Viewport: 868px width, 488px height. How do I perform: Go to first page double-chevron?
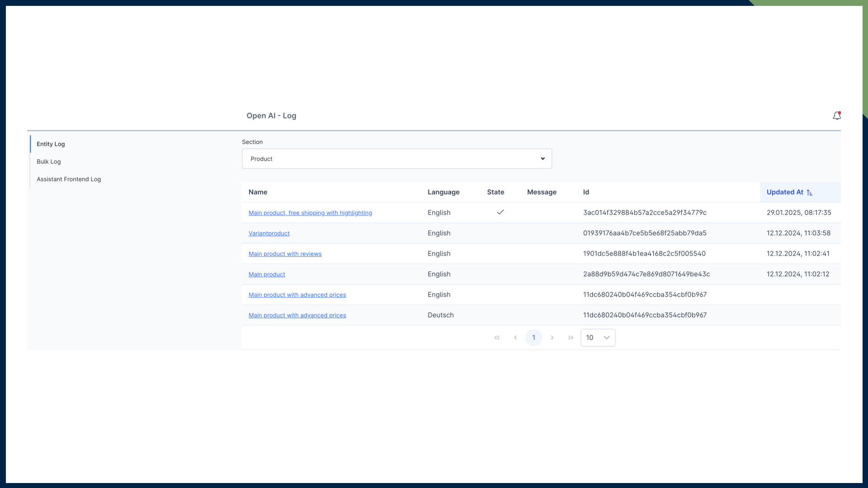coord(497,338)
